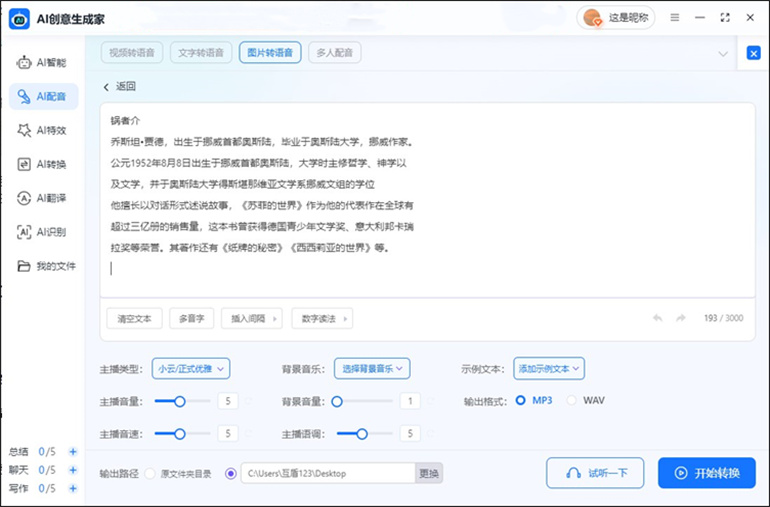Select AI识别 in the sidebar

pyautogui.click(x=42, y=232)
